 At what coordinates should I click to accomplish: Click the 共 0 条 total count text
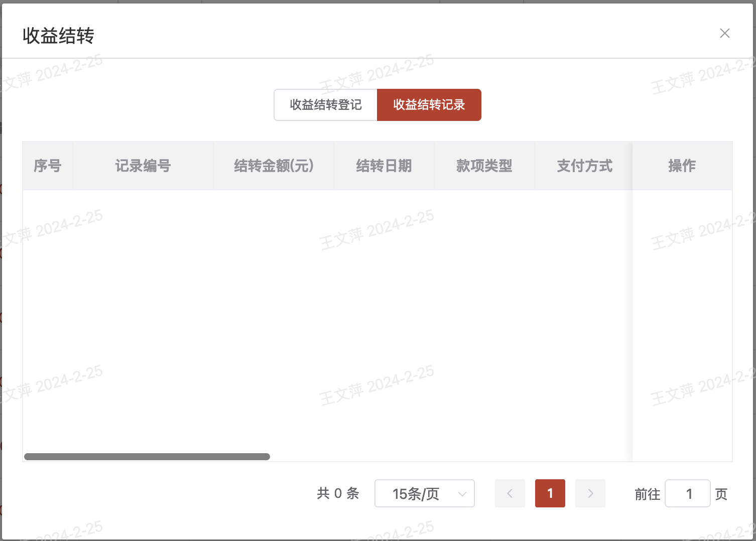pos(338,494)
